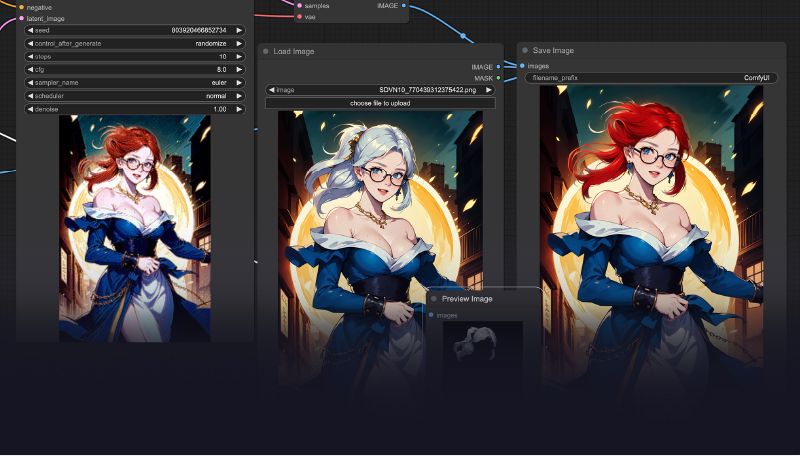This screenshot has width=800, height=456.
Task: Open the sampler_name euler dropdown
Action: (x=135, y=83)
